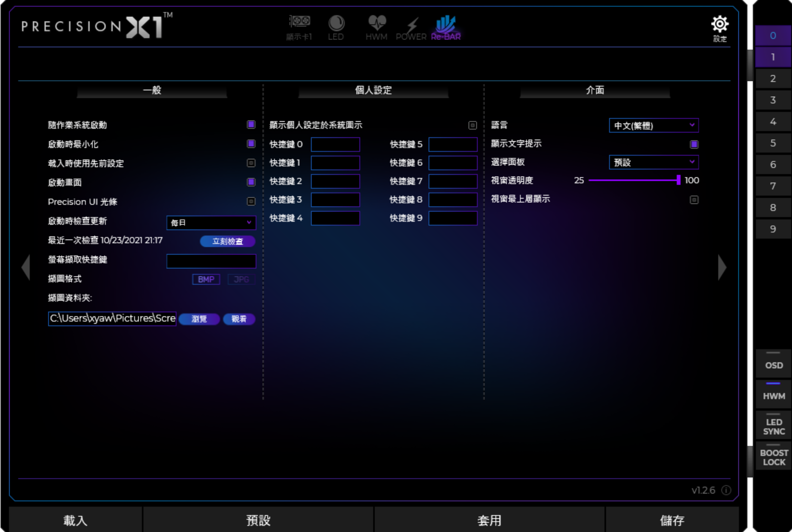Go to next page with right arrow
The width and height of the screenshot is (792, 532).
(722, 267)
